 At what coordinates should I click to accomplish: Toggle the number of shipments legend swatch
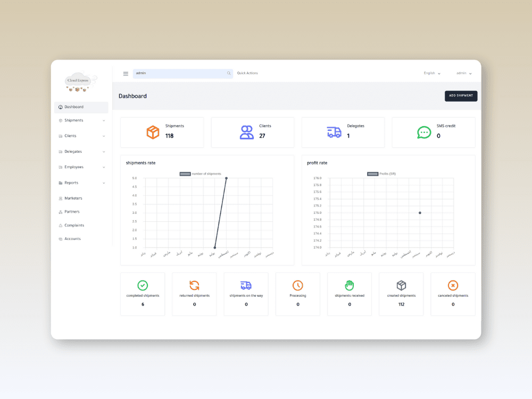(x=185, y=174)
